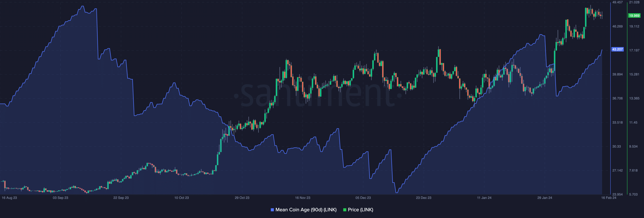The height and width of the screenshot is (218, 644).
Task: Click the 27.142 coin age axis value
Action: (618, 170)
